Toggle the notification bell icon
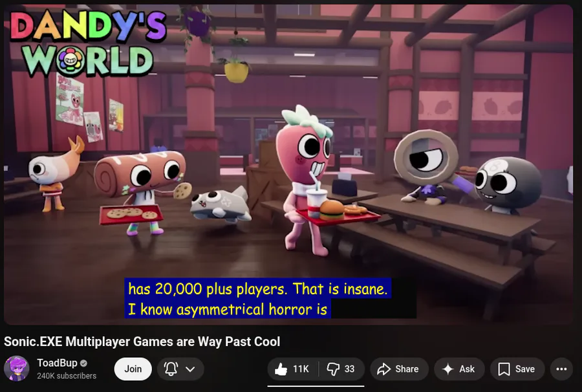Image resolution: width=582 pixels, height=392 pixels. point(171,369)
